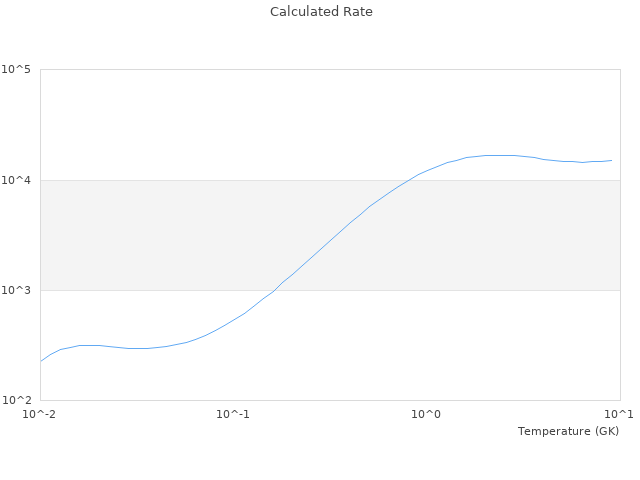Click the 10^4 y-axis tick label
Screen dimensions: 640x480
pyautogui.click(x=16, y=180)
